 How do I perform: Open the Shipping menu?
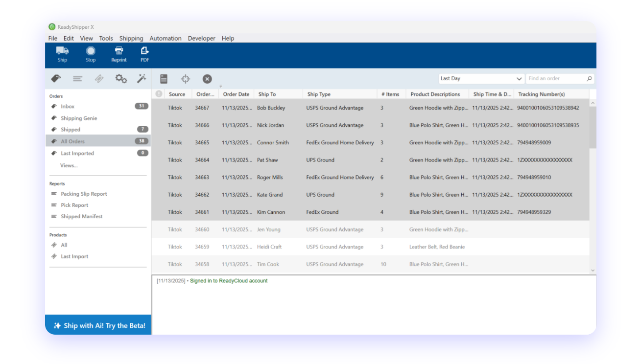point(131,38)
